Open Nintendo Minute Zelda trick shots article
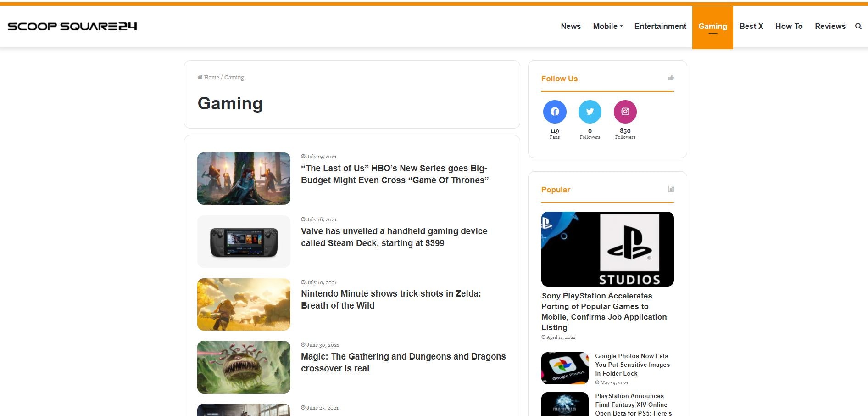The image size is (868, 416). click(x=391, y=299)
